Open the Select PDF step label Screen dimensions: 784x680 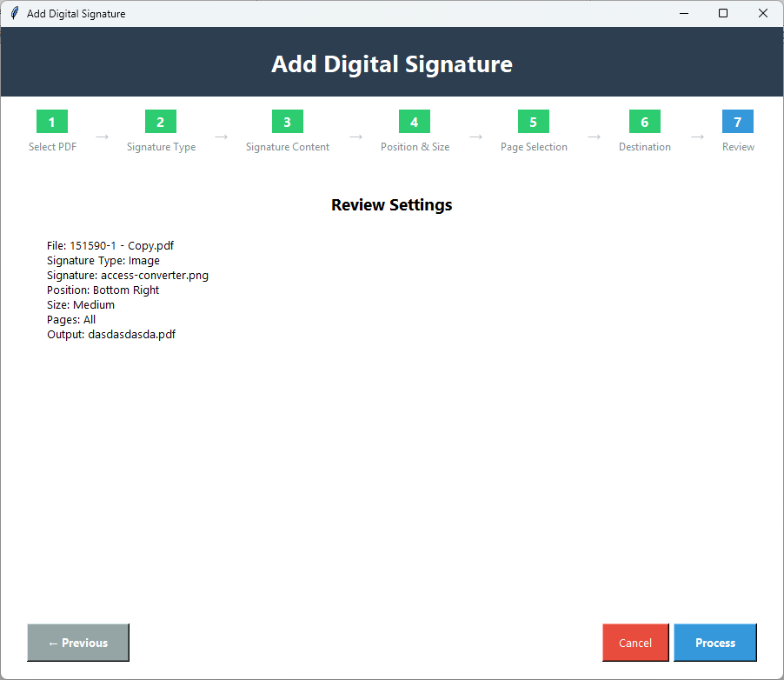coord(51,146)
